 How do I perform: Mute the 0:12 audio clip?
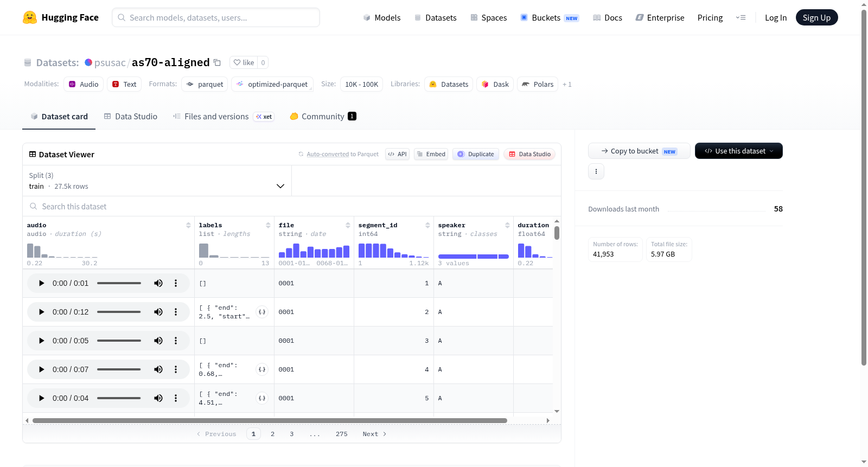pos(158,312)
